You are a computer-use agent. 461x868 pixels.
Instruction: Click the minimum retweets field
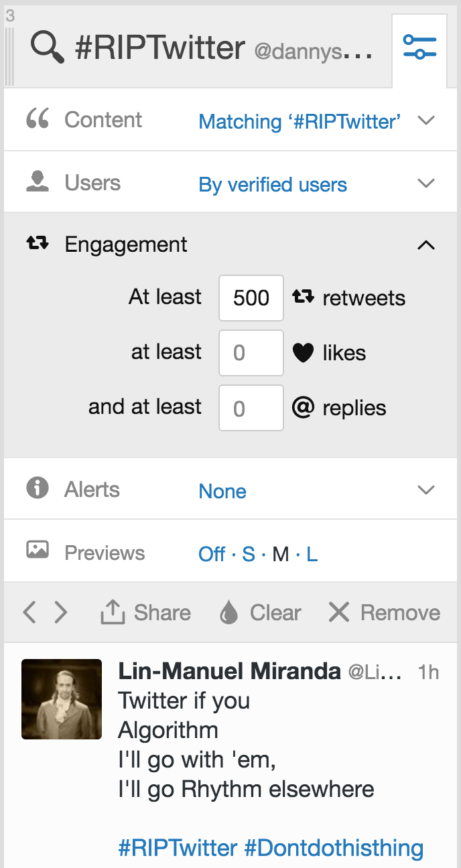click(x=251, y=297)
